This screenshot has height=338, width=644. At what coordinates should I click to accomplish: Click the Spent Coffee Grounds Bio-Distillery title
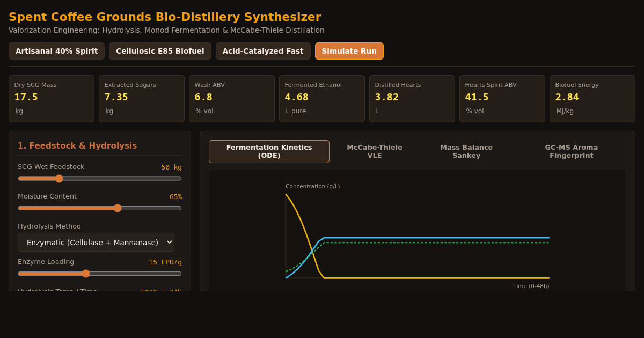coord(165,17)
